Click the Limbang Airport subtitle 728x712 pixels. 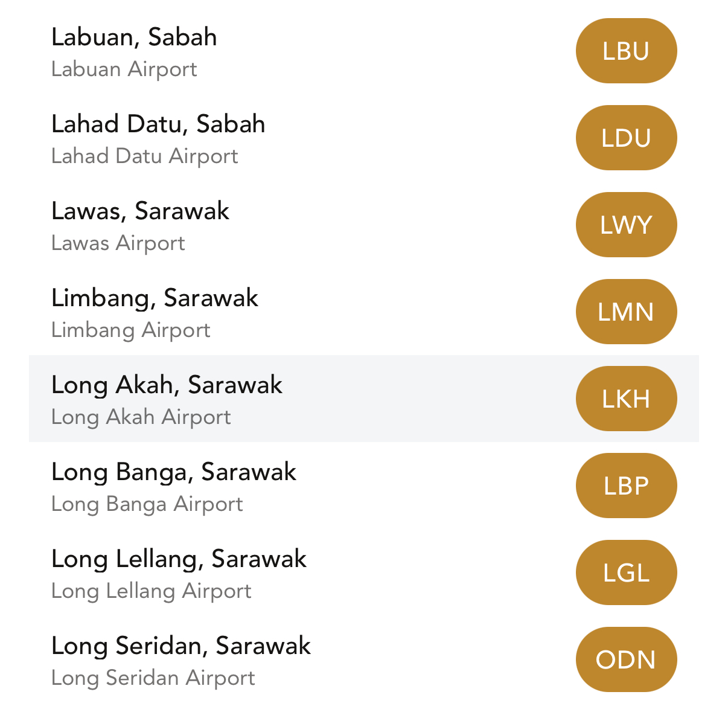point(131,330)
